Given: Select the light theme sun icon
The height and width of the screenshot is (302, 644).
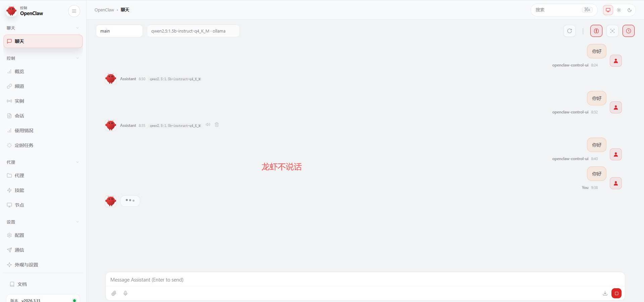Looking at the screenshot, I should click(x=619, y=10).
